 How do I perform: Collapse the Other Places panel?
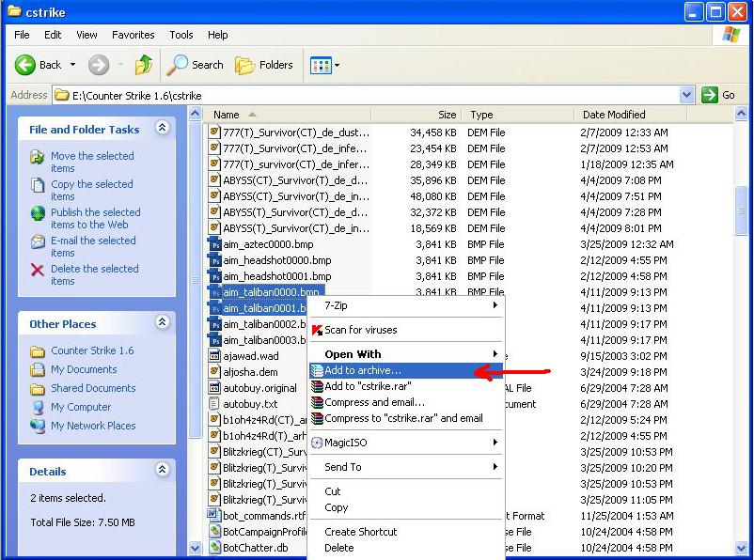coord(163,322)
